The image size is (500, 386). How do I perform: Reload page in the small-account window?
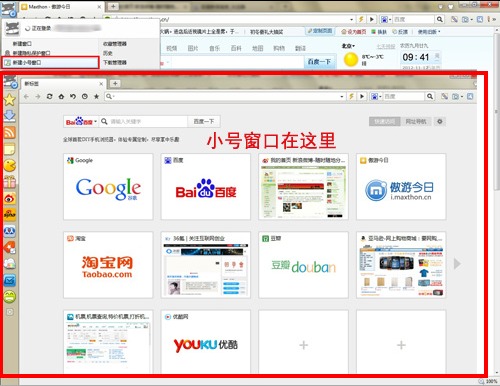pyautogui.click(x=49, y=96)
